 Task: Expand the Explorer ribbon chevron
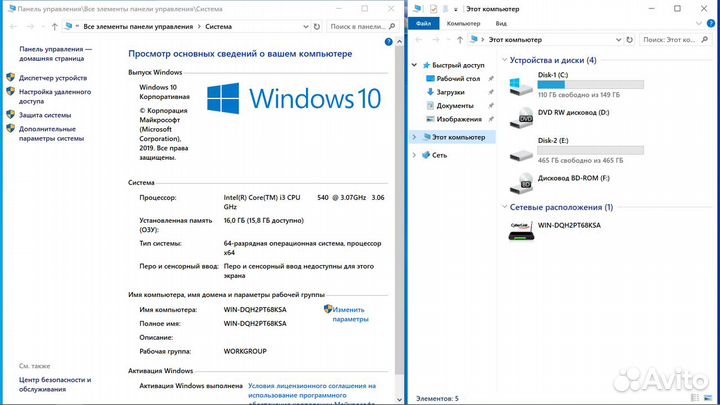pyautogui.click(x=699, y=23)
